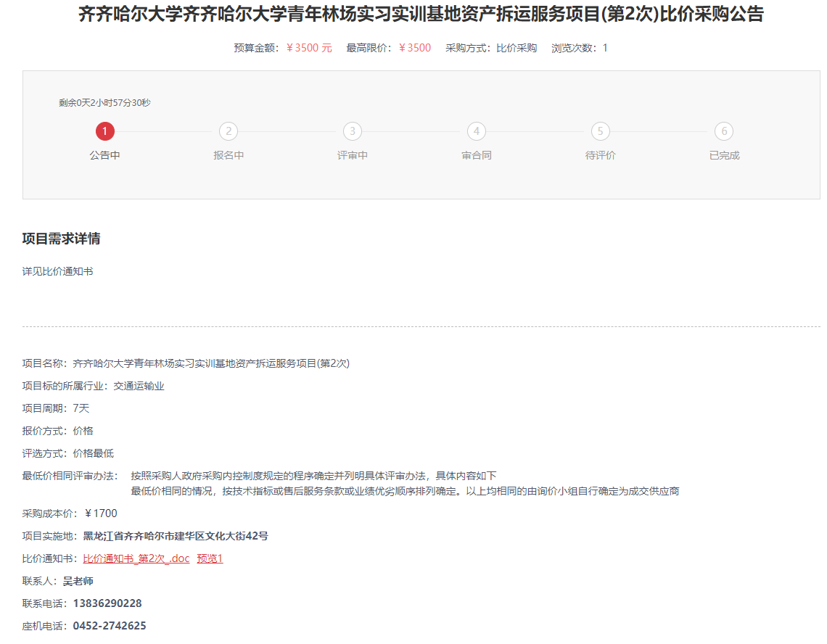
Task: Click step 1 circle for 公告中
Action: coord(104,131)
